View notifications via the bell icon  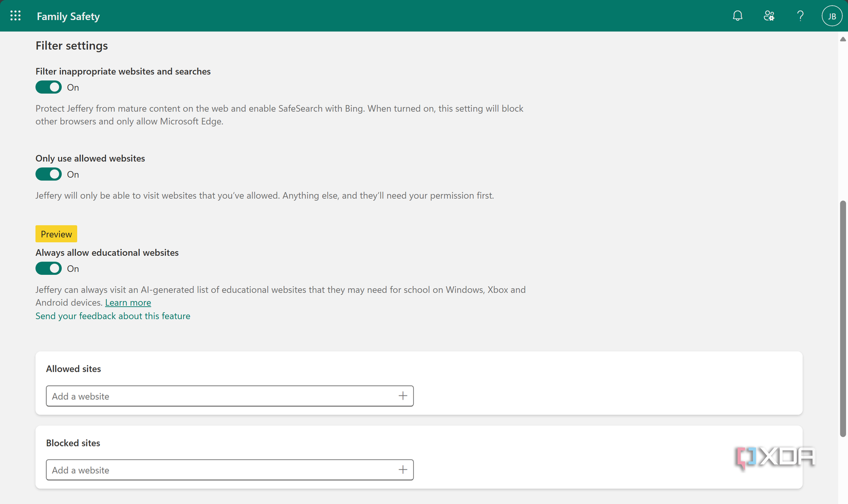[738, 15]
